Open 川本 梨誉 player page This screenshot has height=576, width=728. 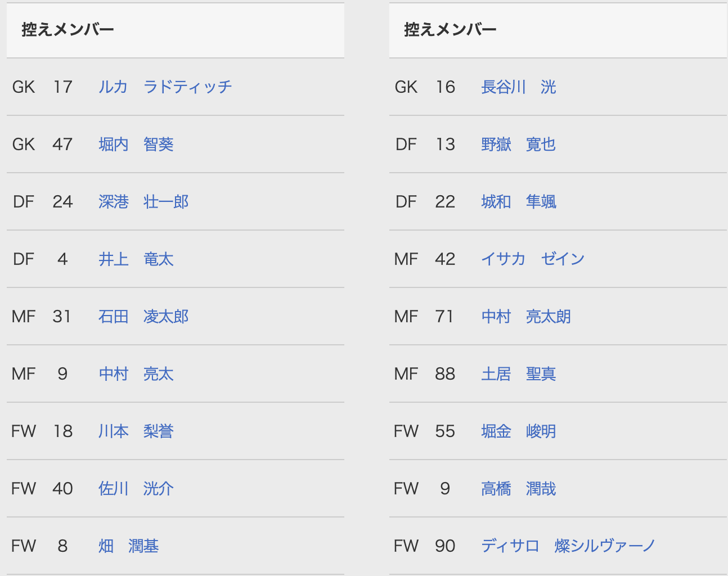(136, 431)
